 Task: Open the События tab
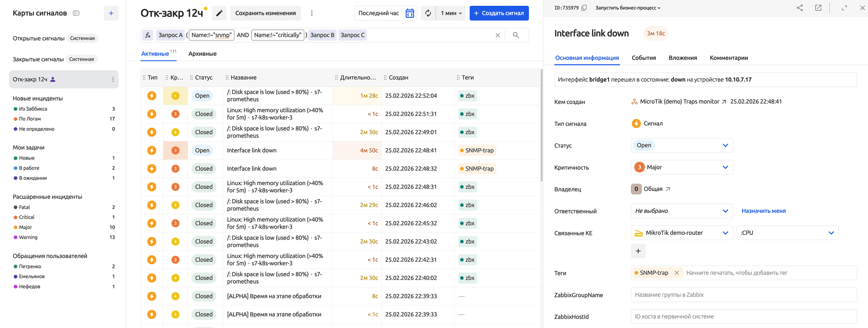pyautogui.click(x=643, y=58)
